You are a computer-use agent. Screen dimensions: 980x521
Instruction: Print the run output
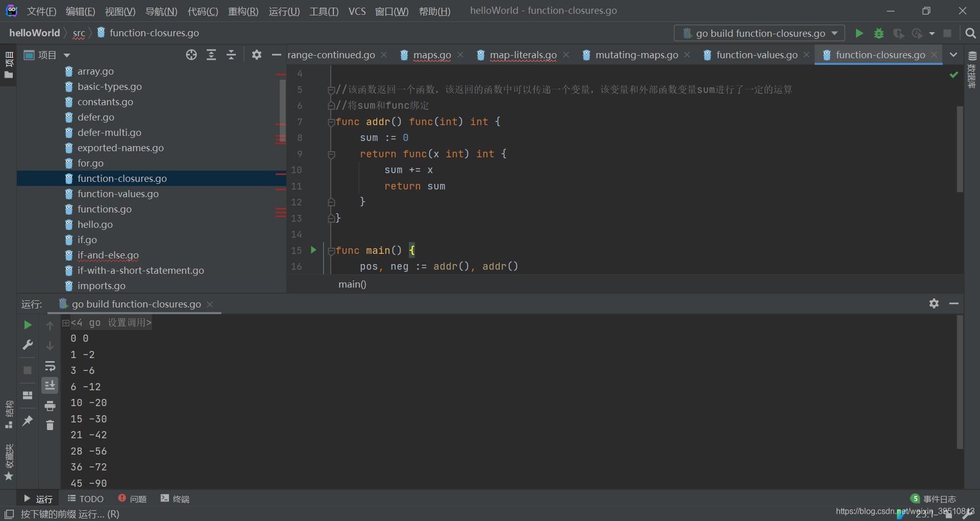click(x=50, y=406)
